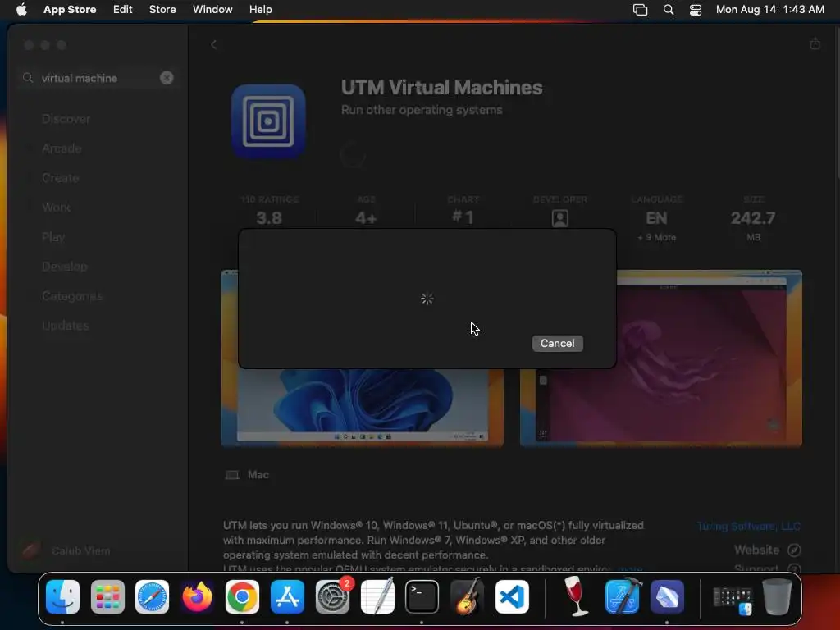Open Turing Software, LLC developer link
Viewport: 840px width, 630px height.
[x=748, y=526]
